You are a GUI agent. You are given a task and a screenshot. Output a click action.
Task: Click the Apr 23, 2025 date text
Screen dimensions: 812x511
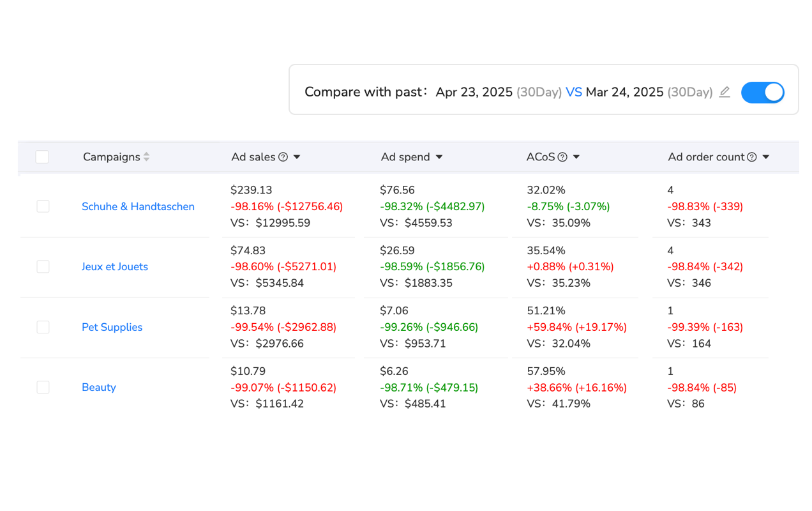(473, 92)
